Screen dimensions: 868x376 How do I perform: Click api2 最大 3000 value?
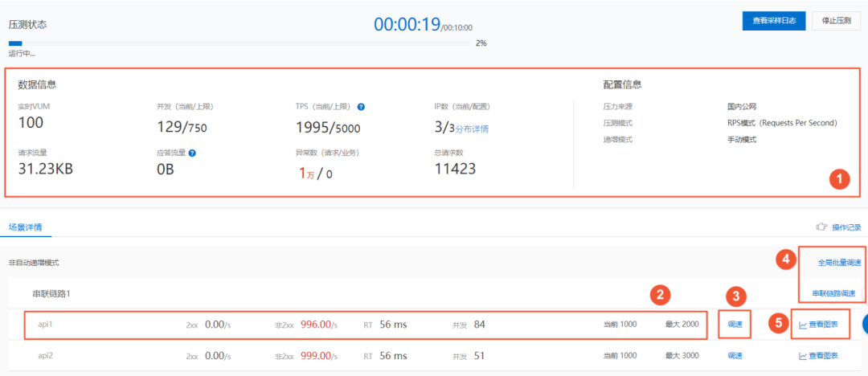tap(682, 355)
